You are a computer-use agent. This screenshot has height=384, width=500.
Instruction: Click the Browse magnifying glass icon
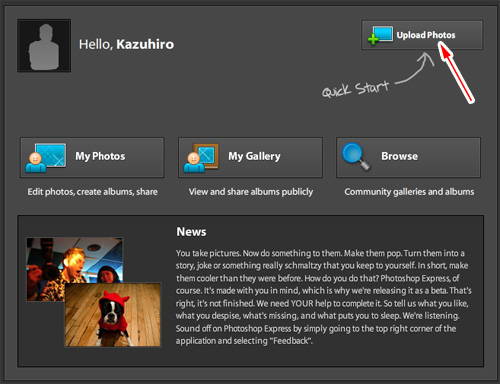356,157
